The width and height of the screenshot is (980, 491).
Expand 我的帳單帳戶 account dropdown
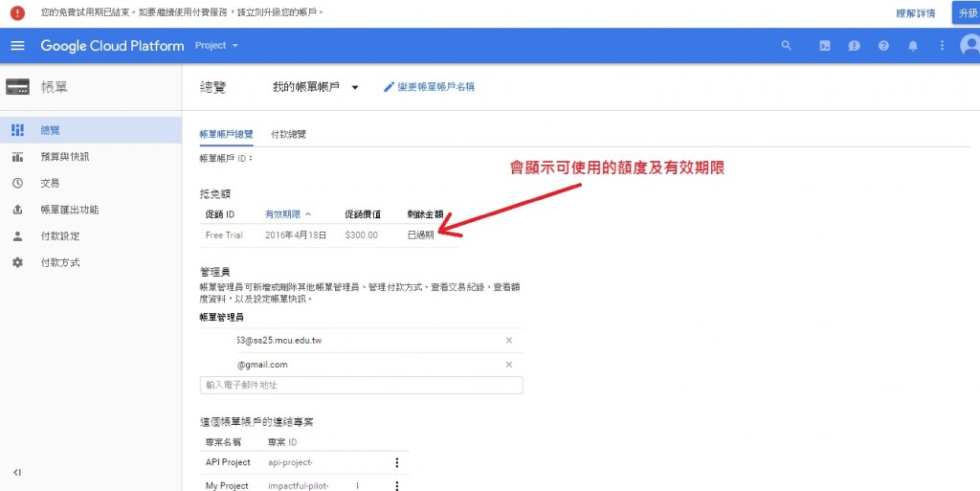click(316, 87)
